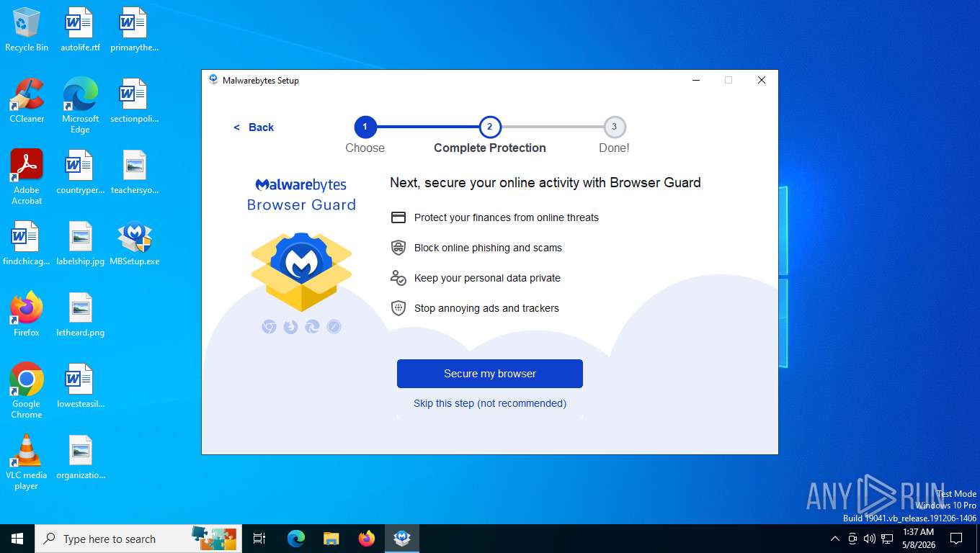Image resolution: width=980 pixels, height=553 pixels.
Task: Open Task View from taskbar
Action: 259,539
